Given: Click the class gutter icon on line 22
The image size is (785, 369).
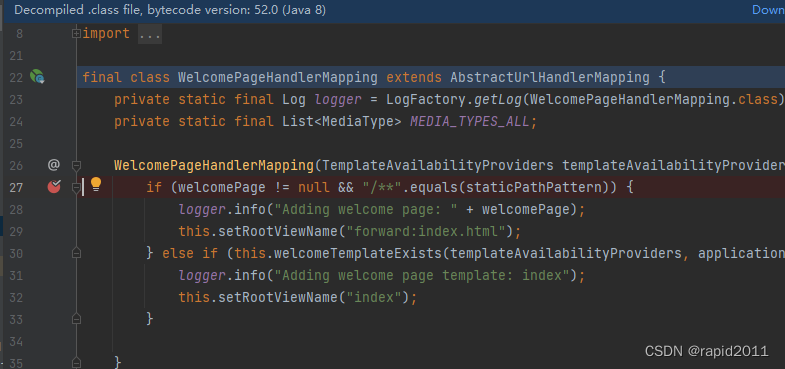Looking at the screenshot, I should pos(37,77).
